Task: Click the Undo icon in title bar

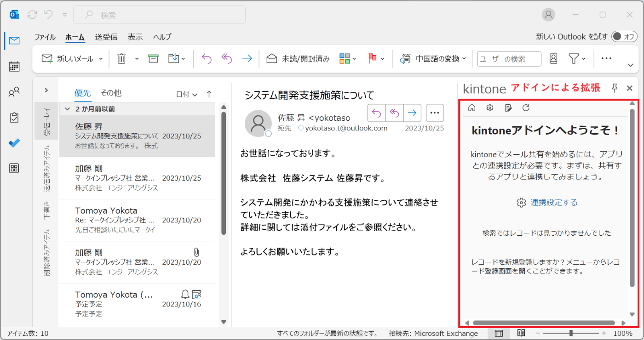Action: [x=48, y=15]
